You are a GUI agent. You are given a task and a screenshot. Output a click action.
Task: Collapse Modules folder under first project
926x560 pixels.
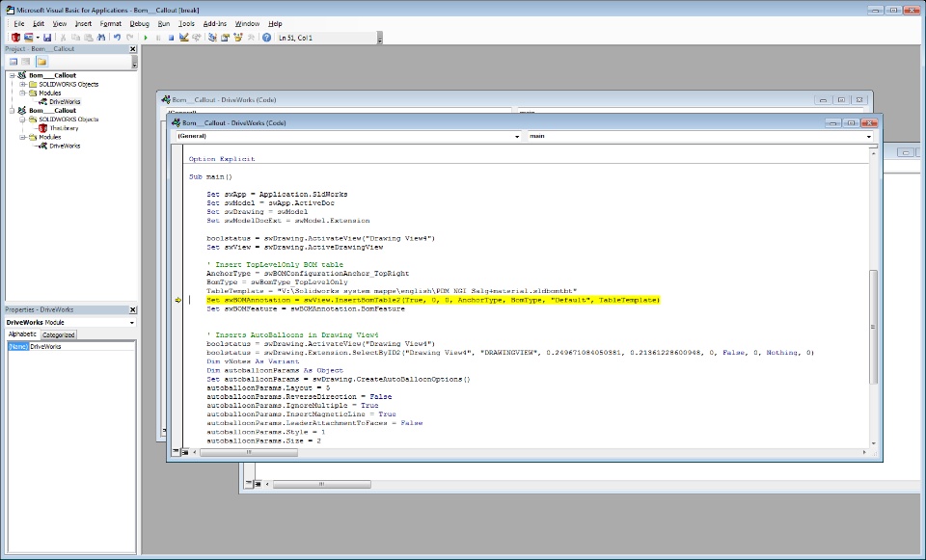pos(22,93)
